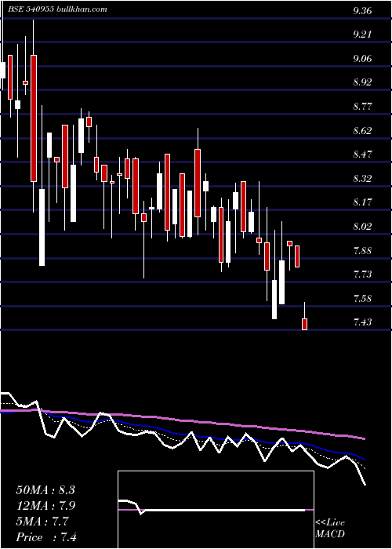Click the 8.17 price axis label
This screenshot has width=392, height=549.
tap(362, 202)
